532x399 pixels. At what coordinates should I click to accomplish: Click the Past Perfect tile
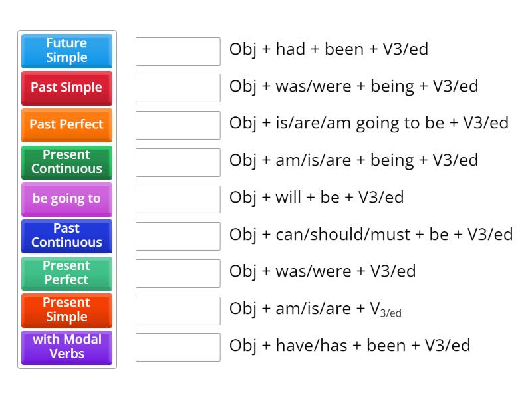tap(66, 125)
